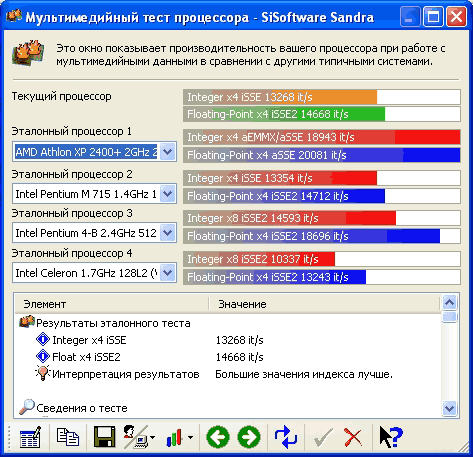Open the dropdown arrow beside bar chart icon
473x457 pixels.
pyautogui.click(x=190, y=437)
